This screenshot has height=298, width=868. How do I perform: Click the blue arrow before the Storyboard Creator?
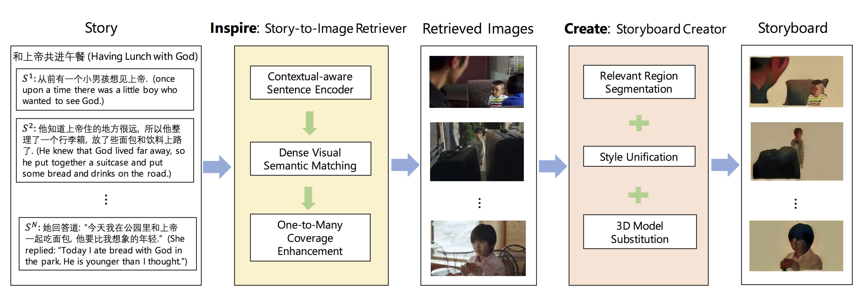click(553, 166)
